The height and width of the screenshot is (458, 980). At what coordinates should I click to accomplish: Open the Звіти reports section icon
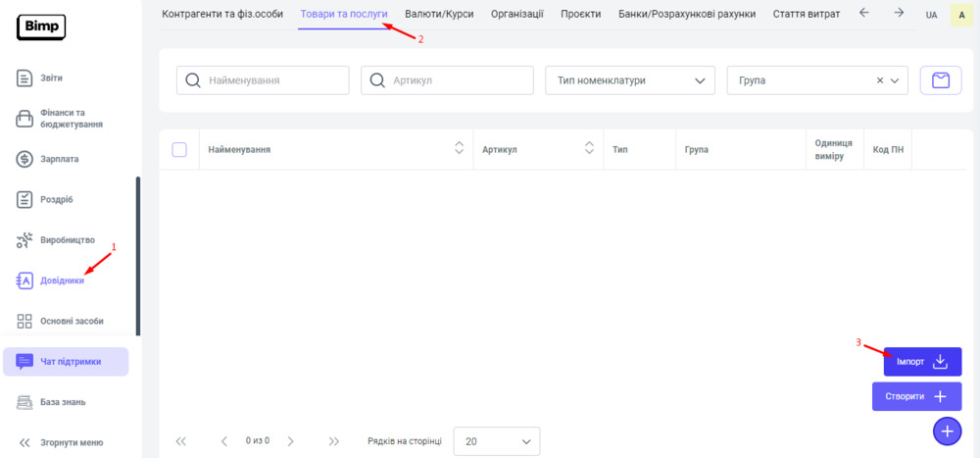[25, 77]
